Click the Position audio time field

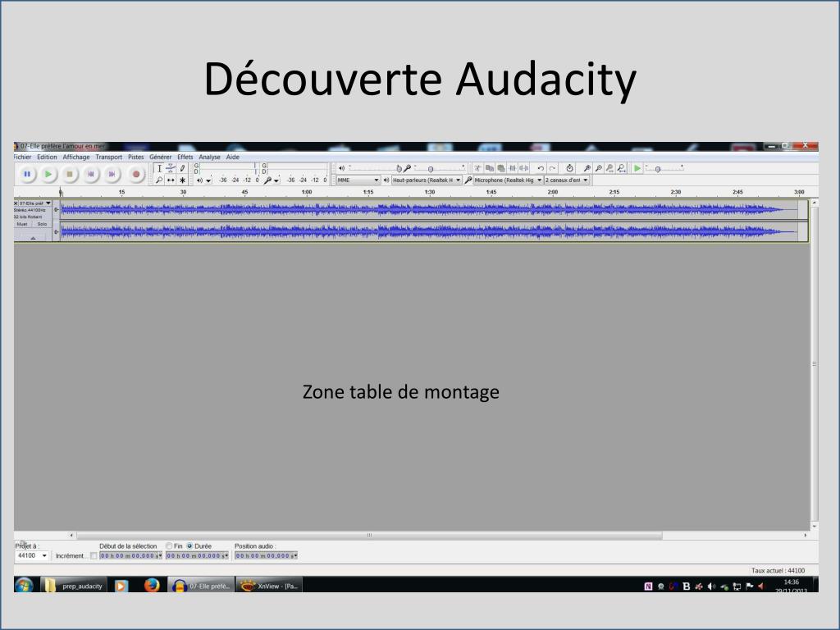[x=267, y=556]
